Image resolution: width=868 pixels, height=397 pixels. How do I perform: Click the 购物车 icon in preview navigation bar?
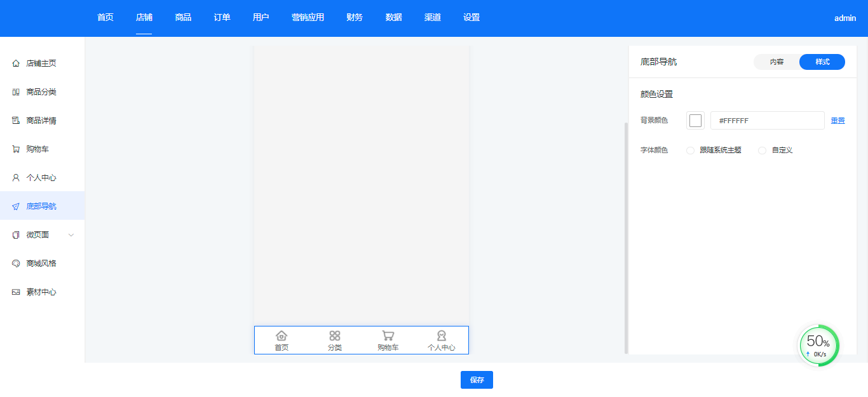(388, 335)
